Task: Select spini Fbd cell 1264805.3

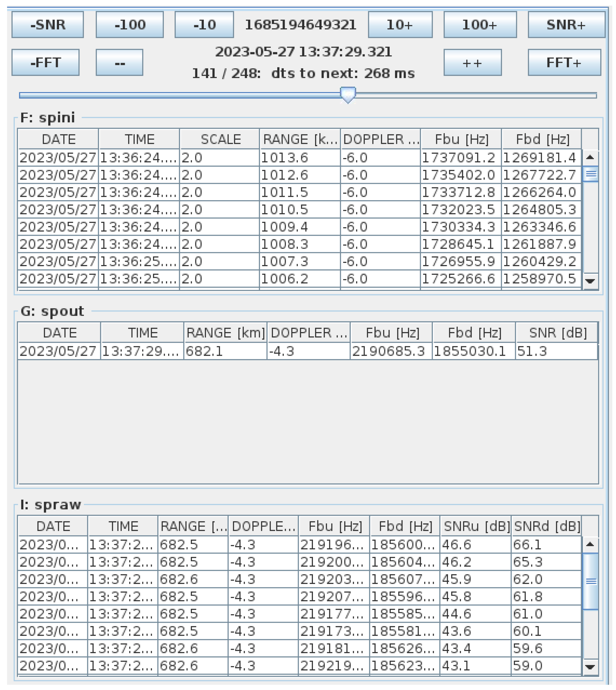Action: point(542,210)
